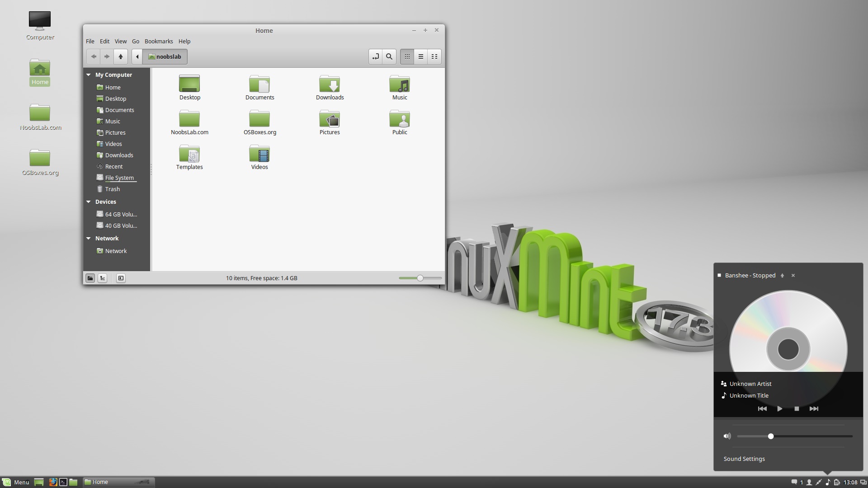The image size is (868, 488).
Task: Collapse the Devices section
Action: tap(89, 202)
